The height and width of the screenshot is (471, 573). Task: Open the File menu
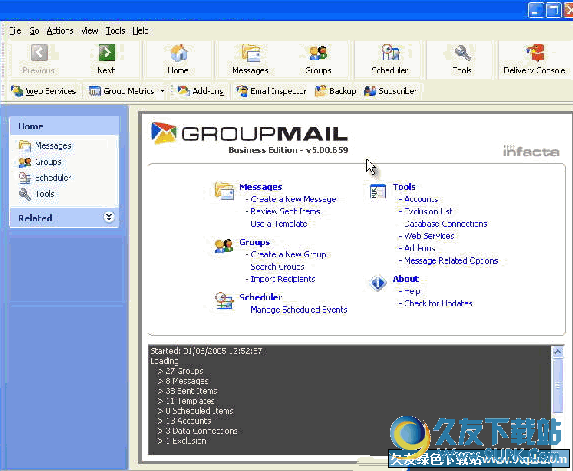coord(15,31)
